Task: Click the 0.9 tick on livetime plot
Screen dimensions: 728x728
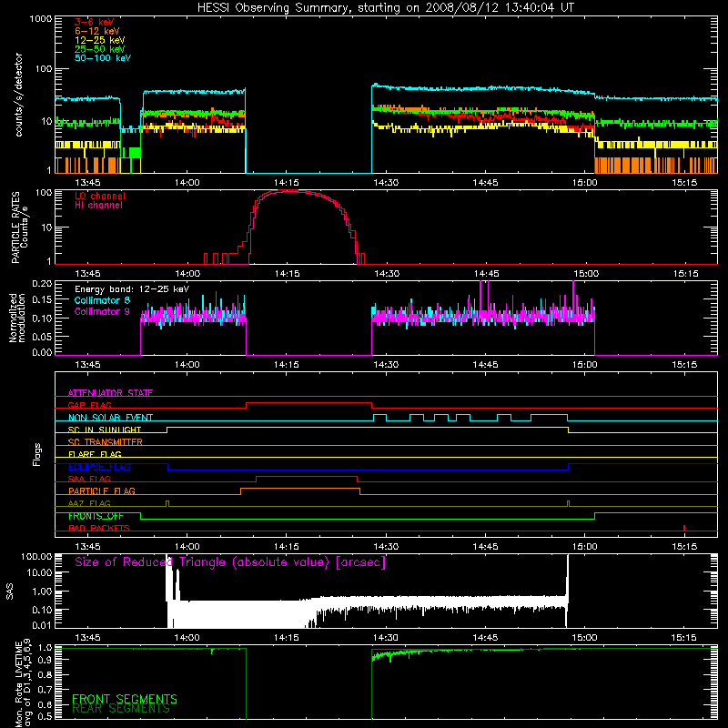Action: pos(45,659)
